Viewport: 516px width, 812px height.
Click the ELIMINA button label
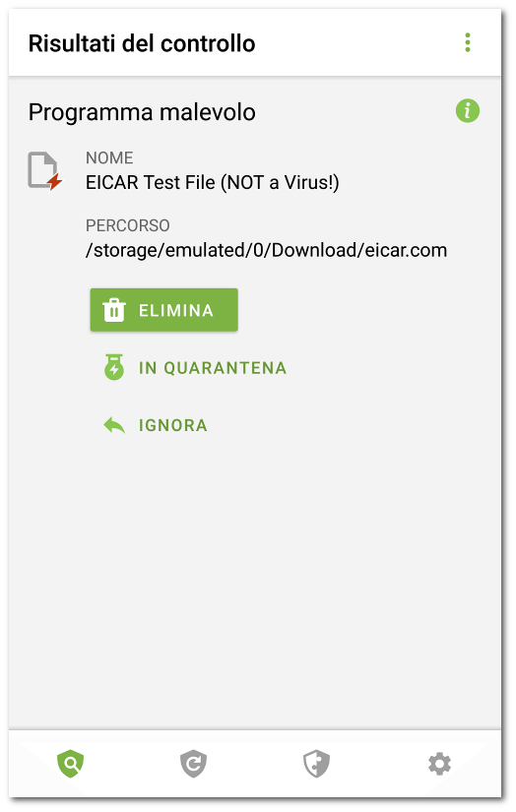[176, 310]
